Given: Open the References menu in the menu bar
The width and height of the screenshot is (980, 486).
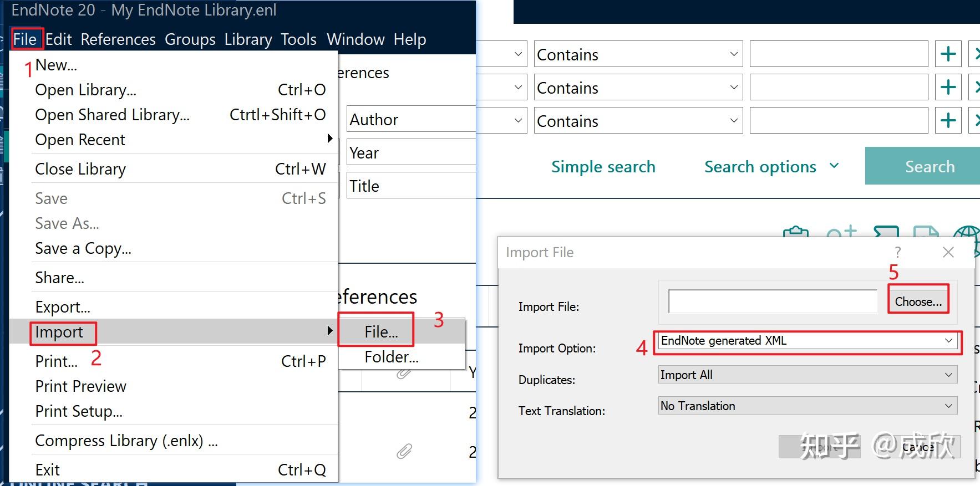Looking at the screenshot, I should point(118,39).
